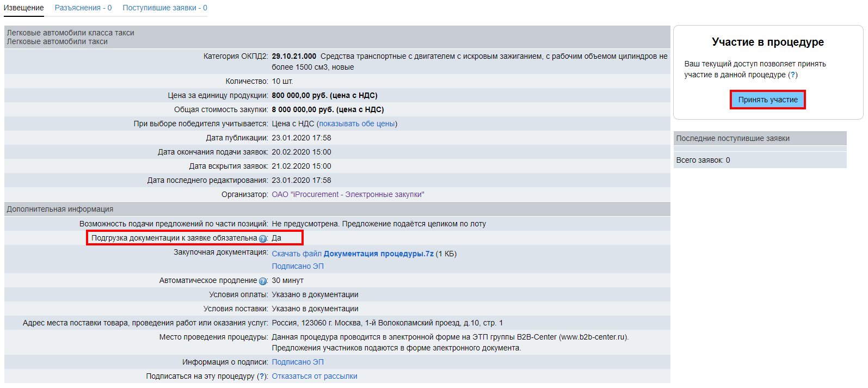Viewport: 868px width, 388px height.
Task: Click the lot title Легковые автомобили класса такси
Action: pos(71,33)
